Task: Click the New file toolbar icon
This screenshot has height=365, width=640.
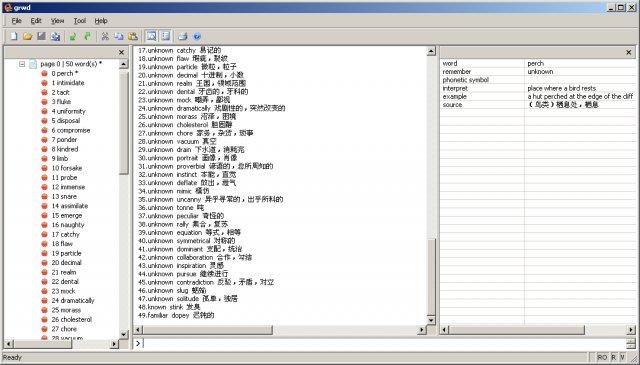Action: (14, 36)
